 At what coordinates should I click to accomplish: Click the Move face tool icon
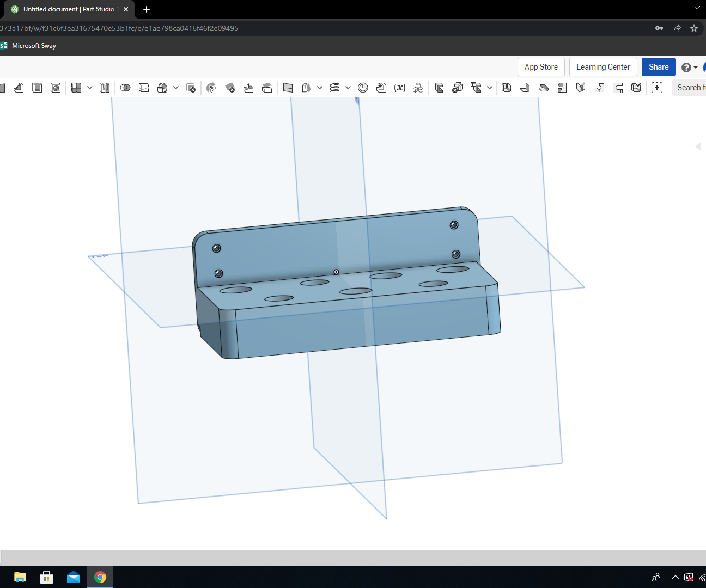click(x=248, y=88)
